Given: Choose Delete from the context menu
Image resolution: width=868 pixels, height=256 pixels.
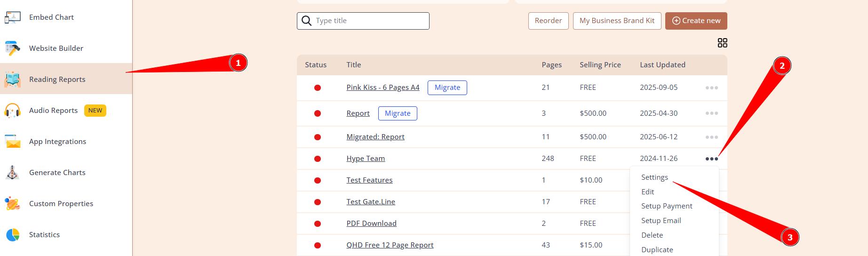Looking at the screenshot, I should (652, 235).
